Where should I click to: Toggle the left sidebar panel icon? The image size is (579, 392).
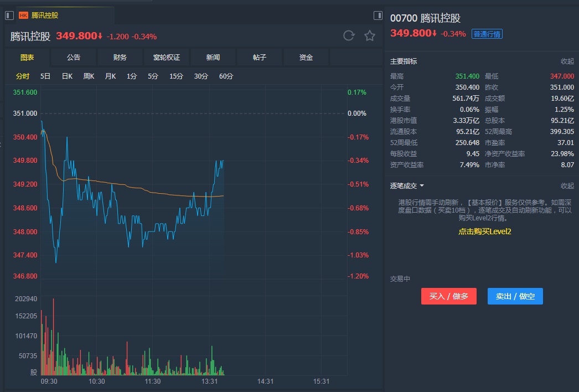9,16
